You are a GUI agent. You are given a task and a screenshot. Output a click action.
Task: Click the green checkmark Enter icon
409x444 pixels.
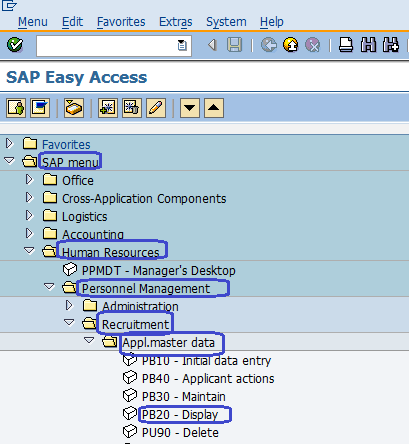15,45
